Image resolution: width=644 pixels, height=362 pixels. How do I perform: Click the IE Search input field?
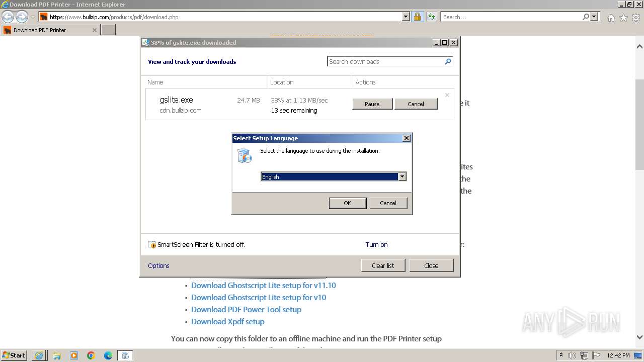tap(511, 17)
